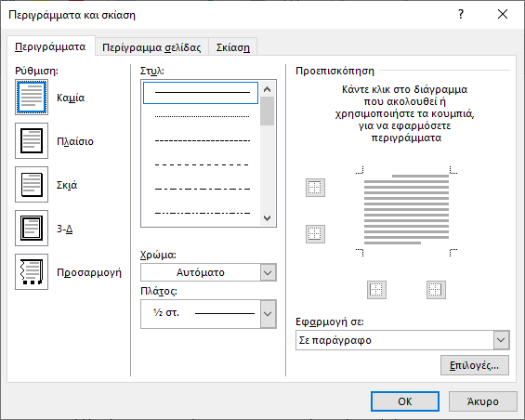The width and height of the screenshot is (525, 420).
Task: Click the style list scroll down arrow
Action: (268, 218)
